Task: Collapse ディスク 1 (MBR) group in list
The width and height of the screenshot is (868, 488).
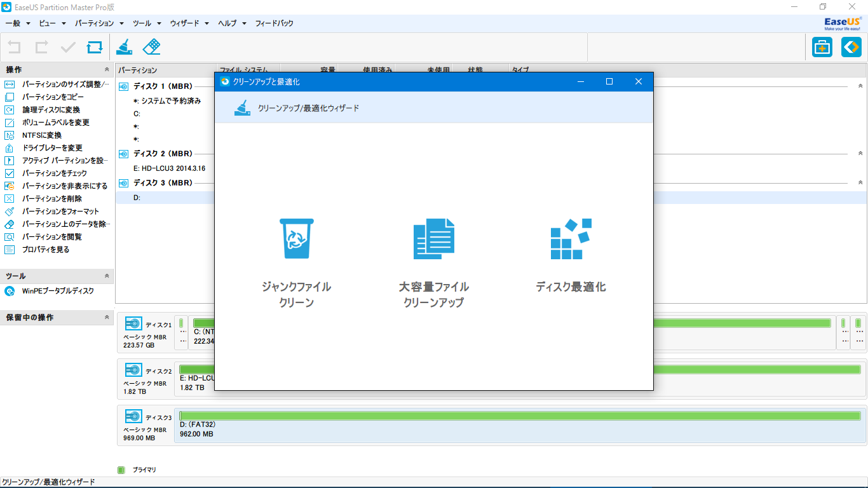Action: point(860,86)
